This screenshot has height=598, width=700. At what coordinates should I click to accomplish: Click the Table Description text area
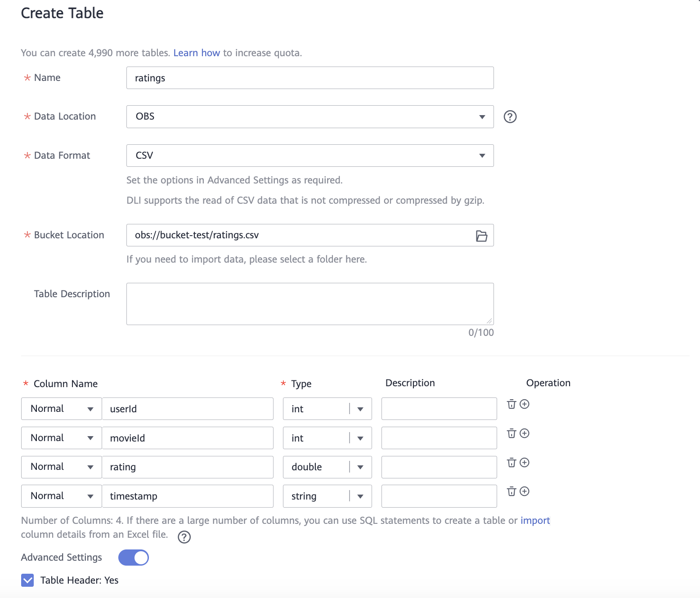pyautogui.click(x=310, y=304)
